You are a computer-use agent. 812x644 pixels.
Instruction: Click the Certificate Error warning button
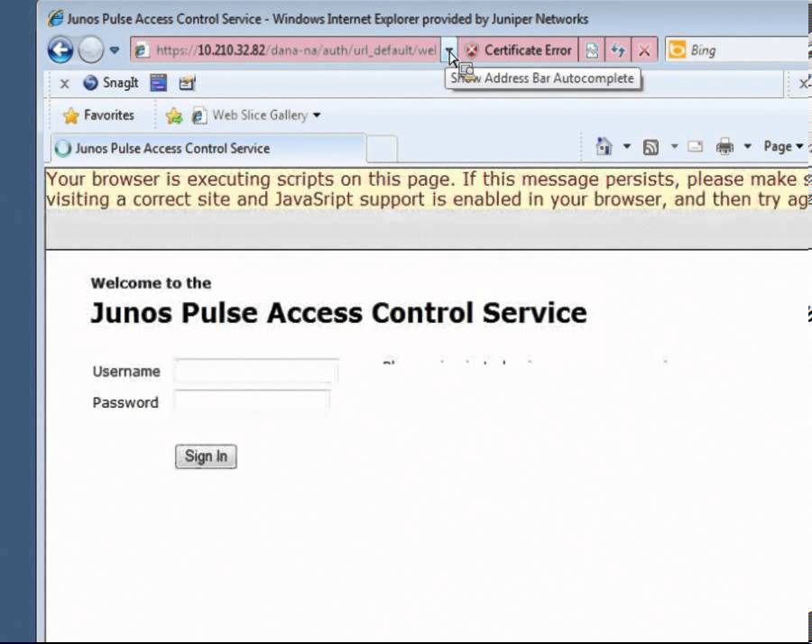pyautogui.click(x=518, y=51)
